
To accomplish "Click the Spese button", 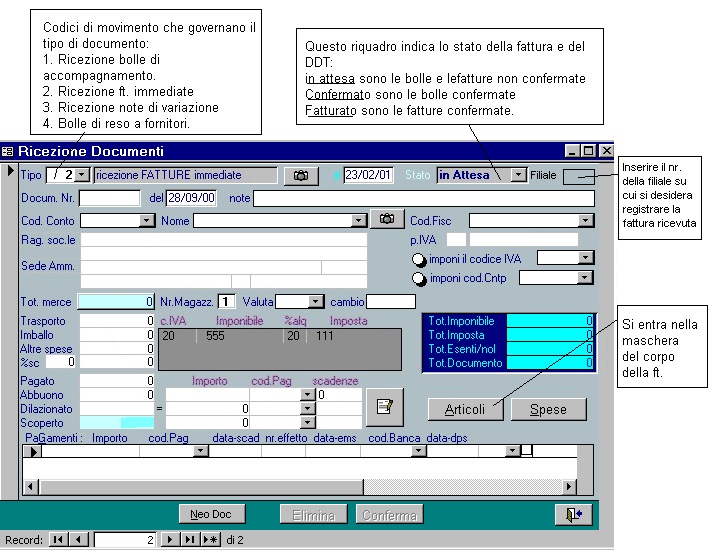I will coord(548,408).
